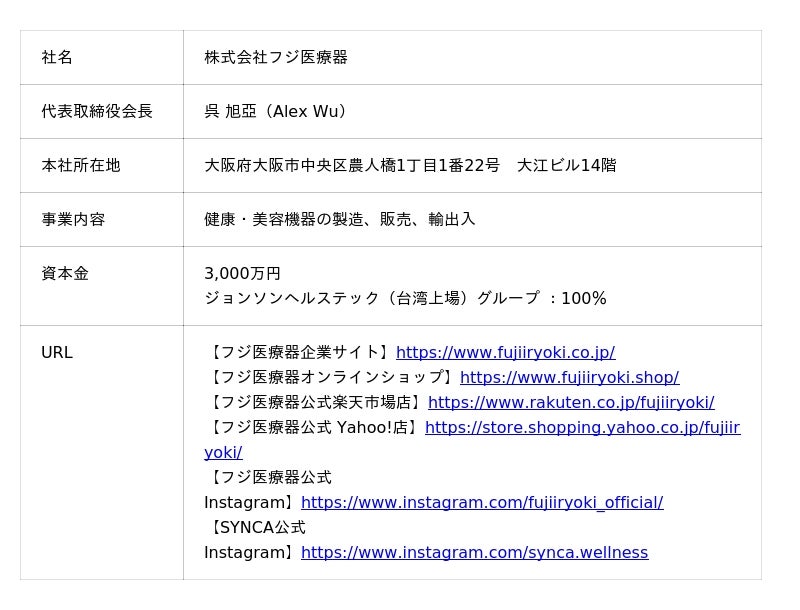Viewport: 800px width, 610px height.
Task: Click the 資本金 row label
Action: tap(65, 273)
